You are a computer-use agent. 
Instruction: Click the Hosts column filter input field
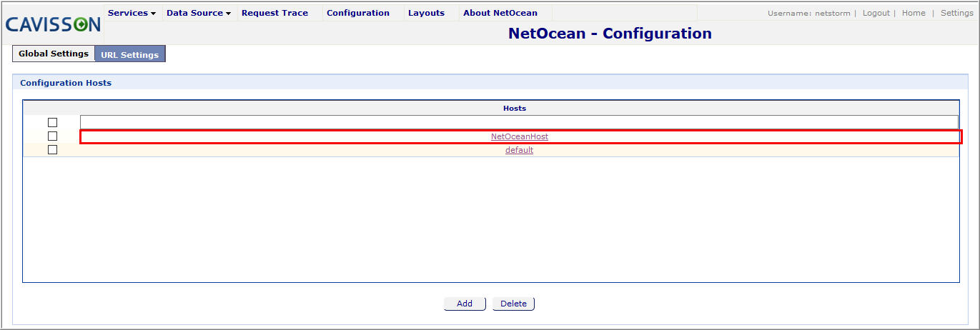point(519,122)
